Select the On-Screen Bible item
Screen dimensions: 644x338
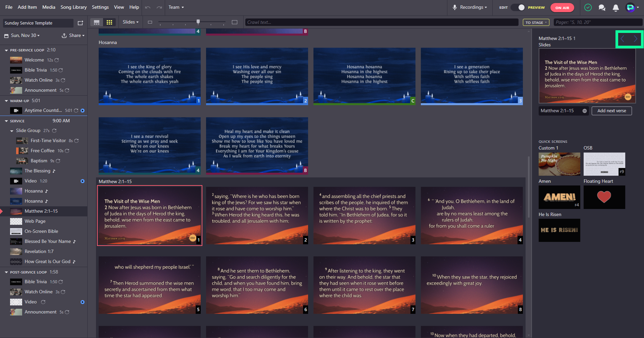[44, 231]
